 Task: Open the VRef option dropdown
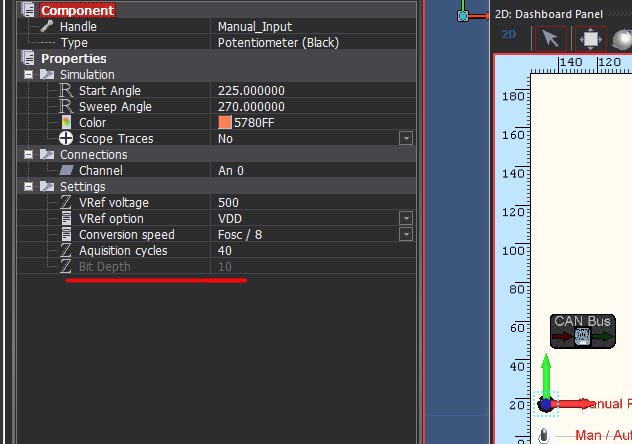pos(406,218)
